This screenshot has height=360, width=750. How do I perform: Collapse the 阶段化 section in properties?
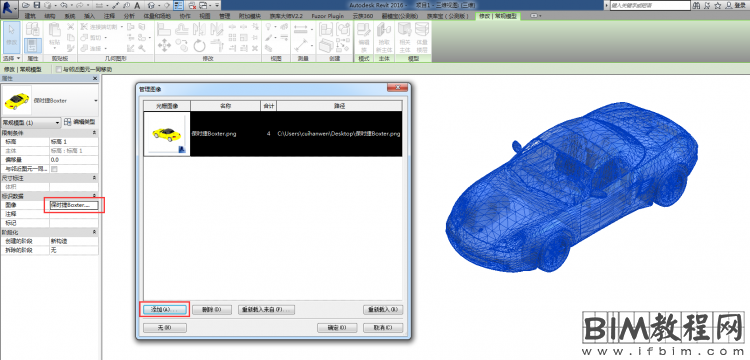(94, 232)
